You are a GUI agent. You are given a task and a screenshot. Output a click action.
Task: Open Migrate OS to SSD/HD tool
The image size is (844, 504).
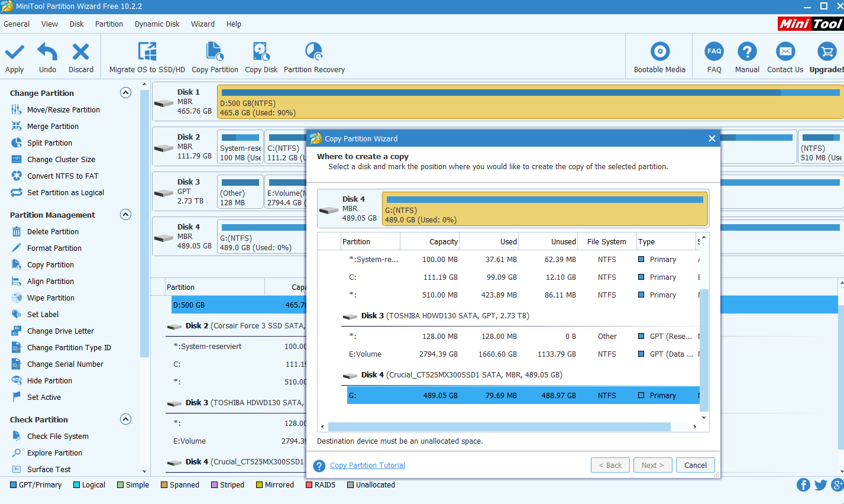point(147,52)
